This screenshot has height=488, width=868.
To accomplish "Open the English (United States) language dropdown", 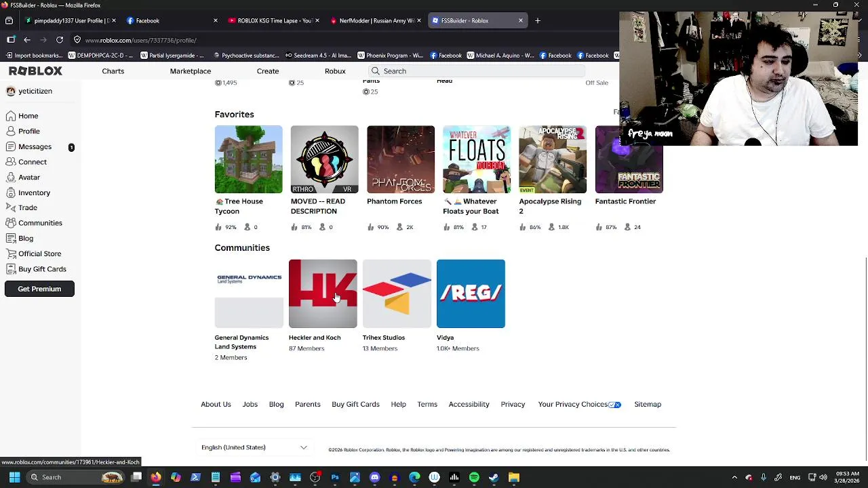I will (x=254, y=447).
